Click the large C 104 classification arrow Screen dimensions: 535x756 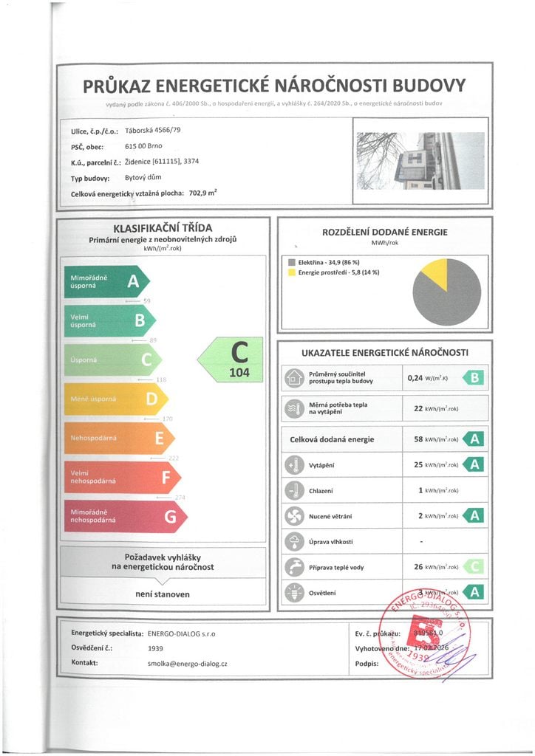click(x=233, y=360)
